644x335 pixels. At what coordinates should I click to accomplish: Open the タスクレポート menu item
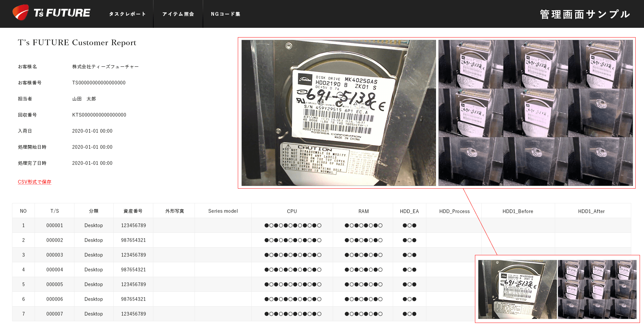127,14
